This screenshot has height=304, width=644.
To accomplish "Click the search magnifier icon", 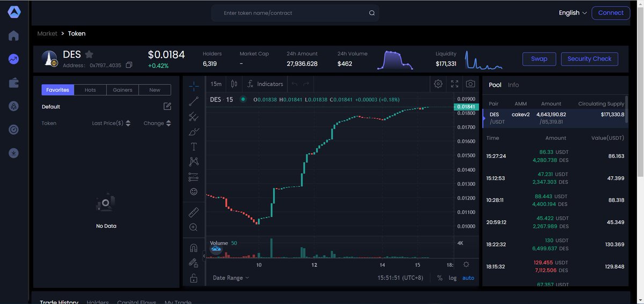I will point(372,13).
